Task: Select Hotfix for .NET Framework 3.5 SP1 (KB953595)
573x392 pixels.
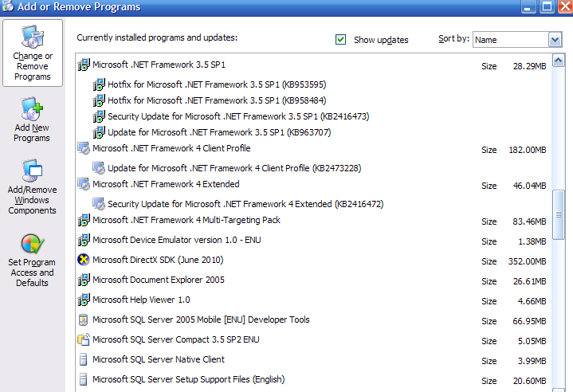Action: point(217,84)
